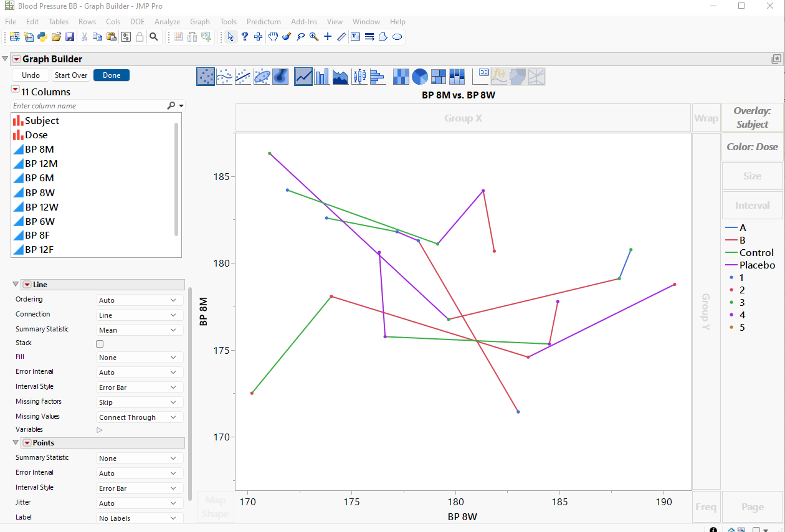Collapse the Points section triangle
Image resolution: width=785 pixels, height=532 pixels.
pos(16,442)
